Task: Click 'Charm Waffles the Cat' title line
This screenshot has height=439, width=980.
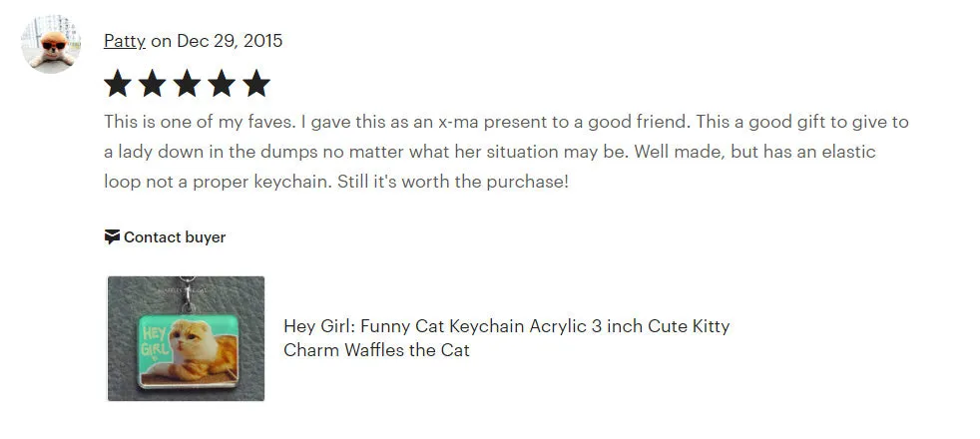Action: [376, 349]
